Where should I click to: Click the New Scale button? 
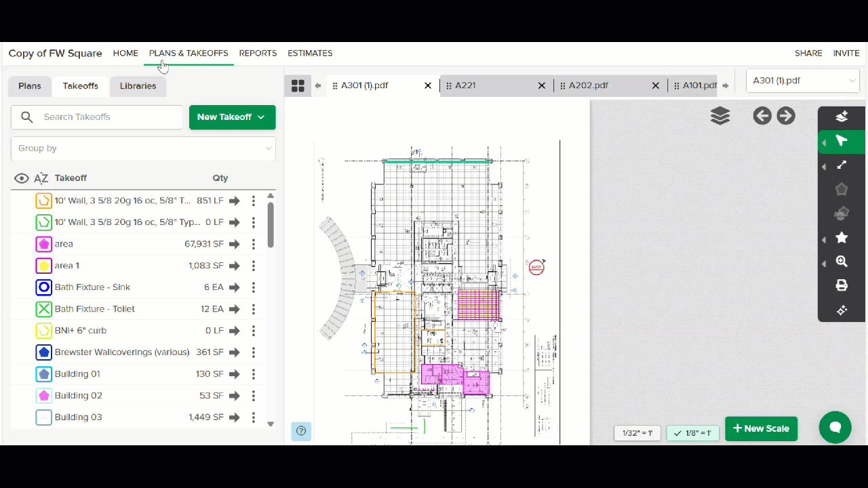point(762,428)
